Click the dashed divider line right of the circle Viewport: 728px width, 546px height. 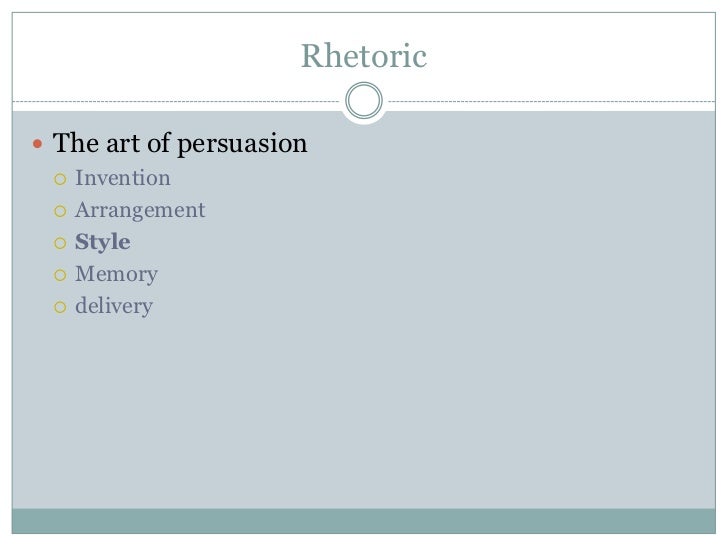click(550, 102)
